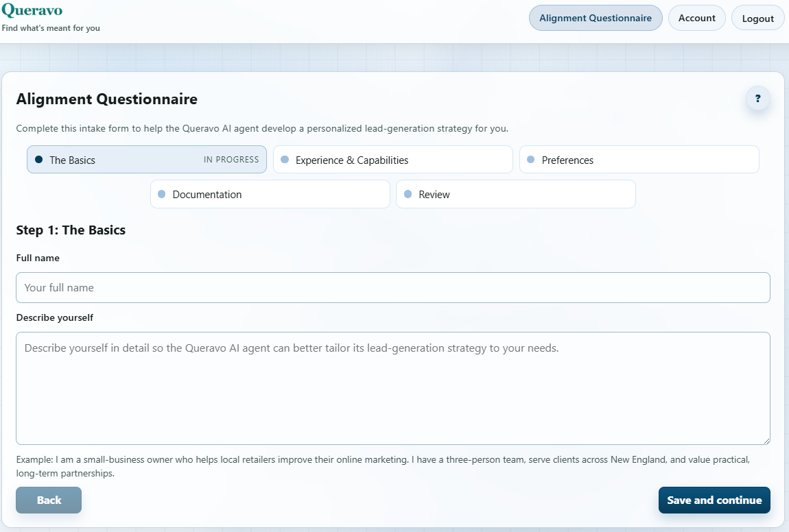
Task: Open the Account page
Action: coord(696,18)
